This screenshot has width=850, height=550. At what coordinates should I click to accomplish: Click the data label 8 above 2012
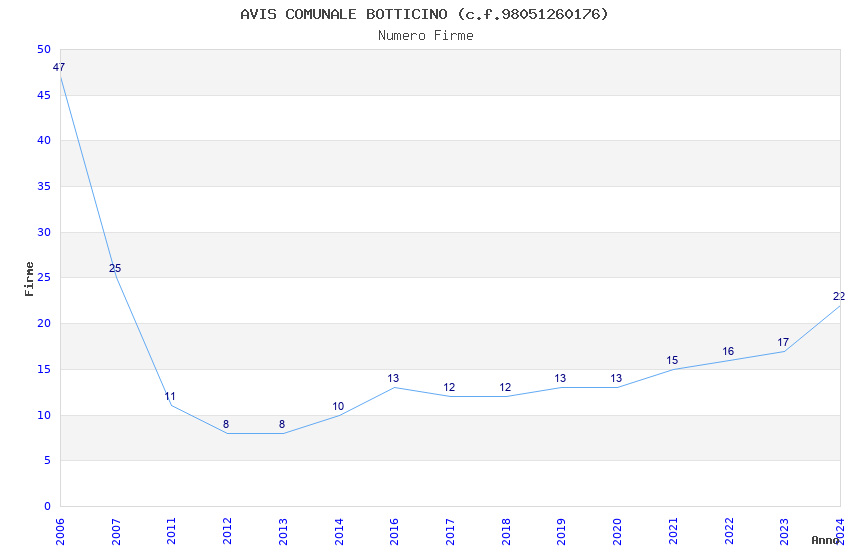226,424
